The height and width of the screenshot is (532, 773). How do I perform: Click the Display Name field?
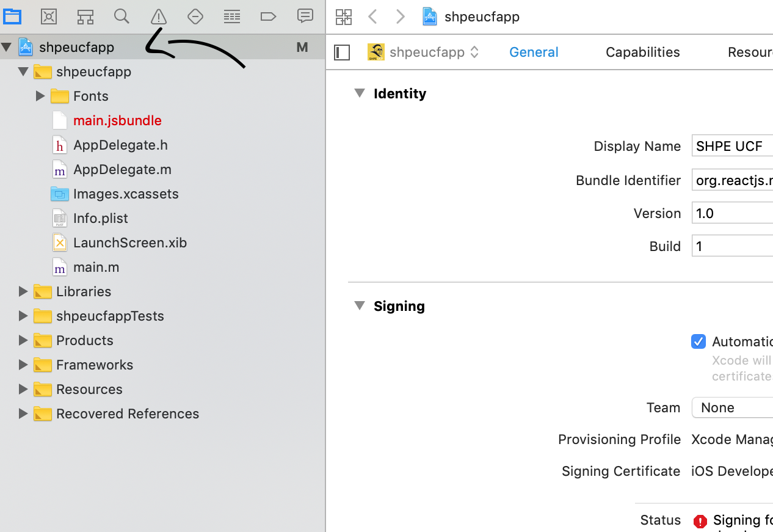(x=732, y=147)
